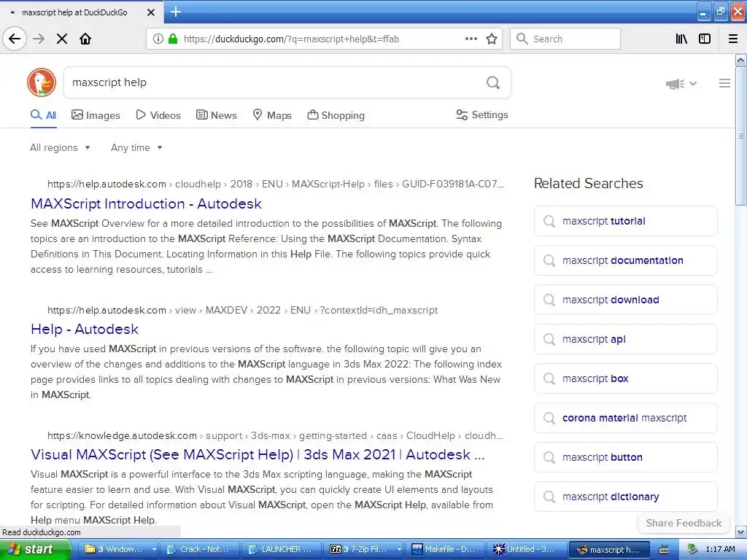The width and height of the screenshot is (747, 560).
Task: Bookmark this page with the star icon
Action: click(x=492, y=39)
